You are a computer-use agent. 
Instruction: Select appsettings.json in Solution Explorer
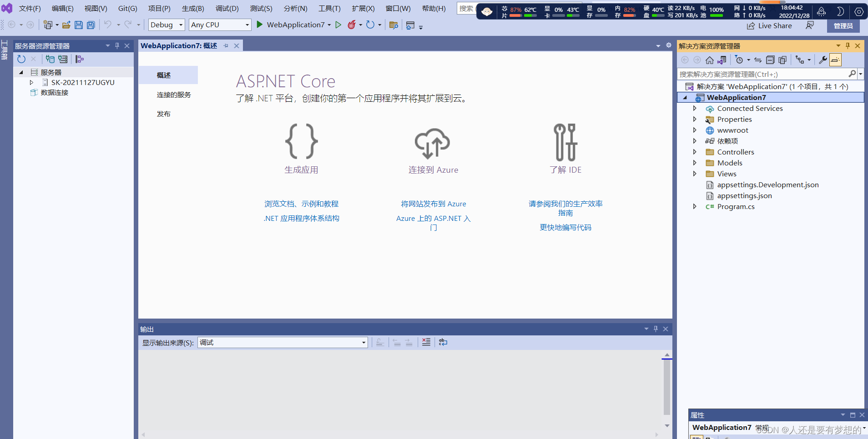(744, 196)
